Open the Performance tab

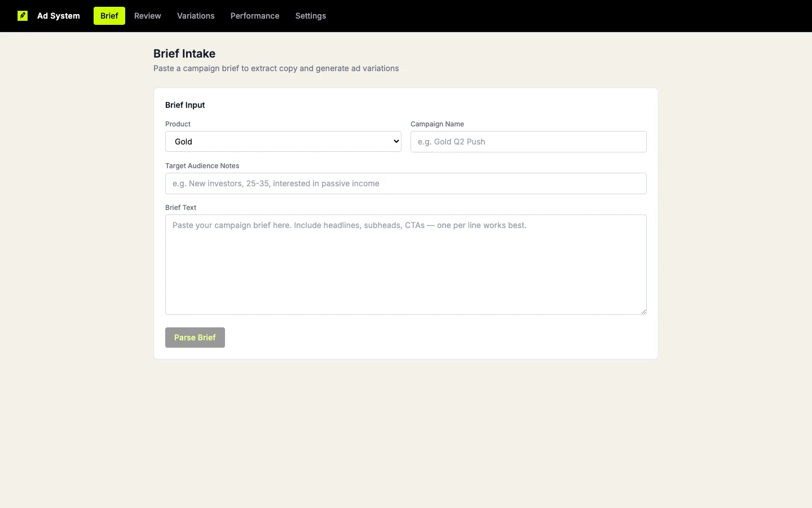(x=255, y=16)
